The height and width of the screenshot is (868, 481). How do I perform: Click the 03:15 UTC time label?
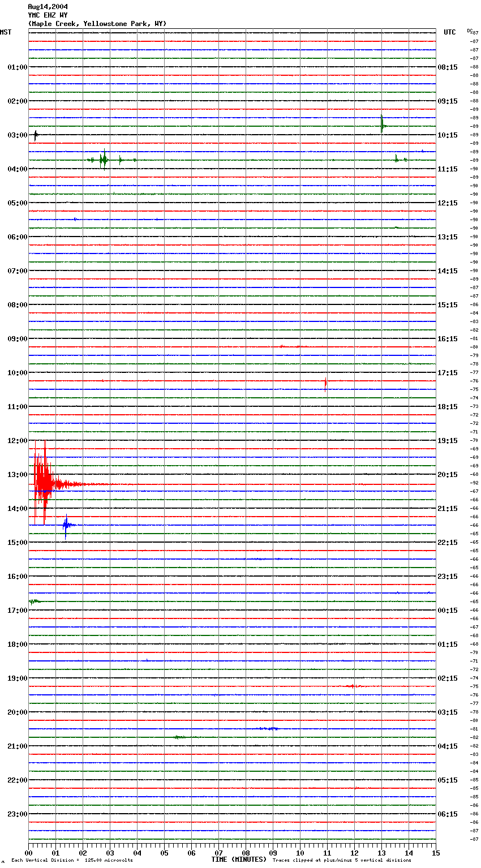tap(448, 712)
